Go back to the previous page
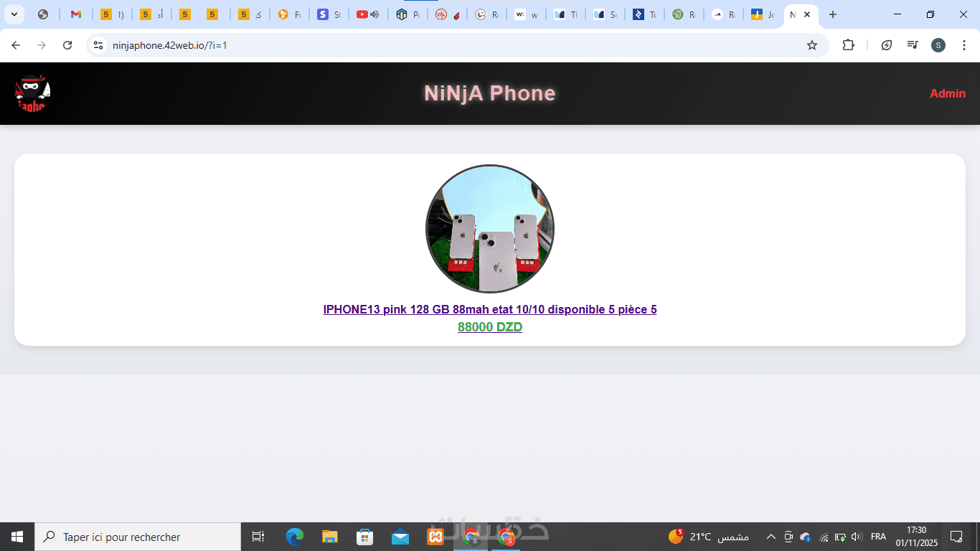This screenshot has height=551, width=980. (16, 45)
